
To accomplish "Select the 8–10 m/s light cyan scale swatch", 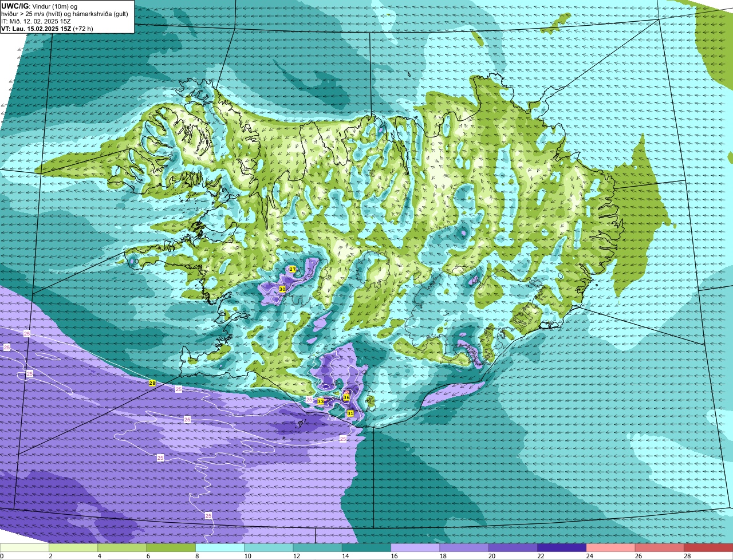I will click(x=220, y=547).
